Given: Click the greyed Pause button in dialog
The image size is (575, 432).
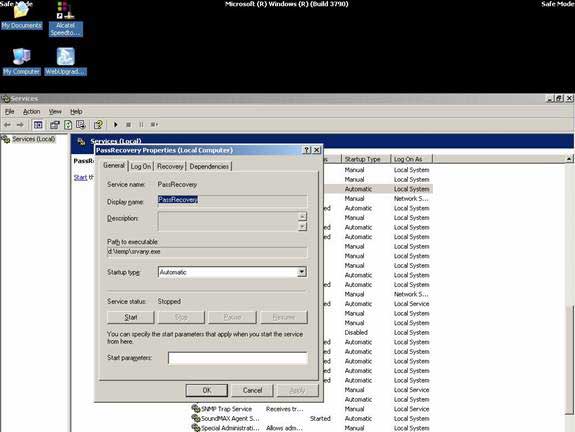Looking at the screenshot, I should [232, 317].
